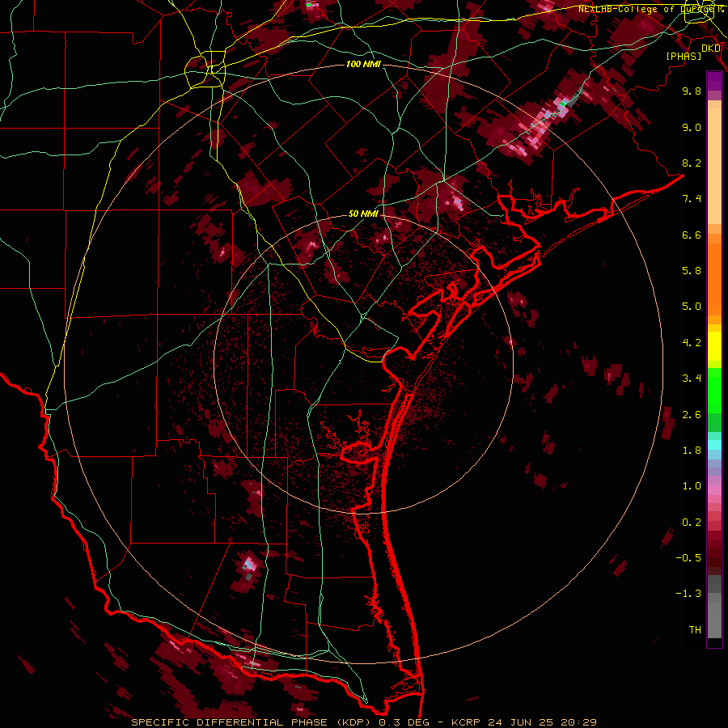Click the 5.8 scale value
This screenshot has width=728, height=728.
[x=692, y=271]
